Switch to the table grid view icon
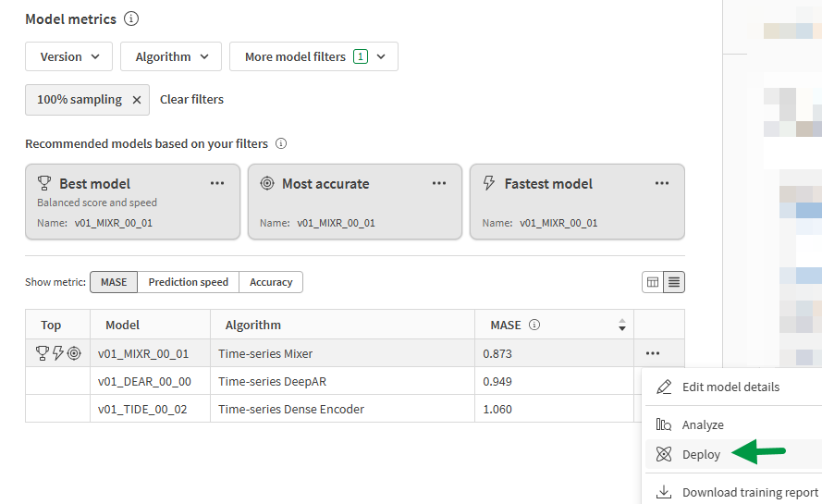 coord(653,282)
